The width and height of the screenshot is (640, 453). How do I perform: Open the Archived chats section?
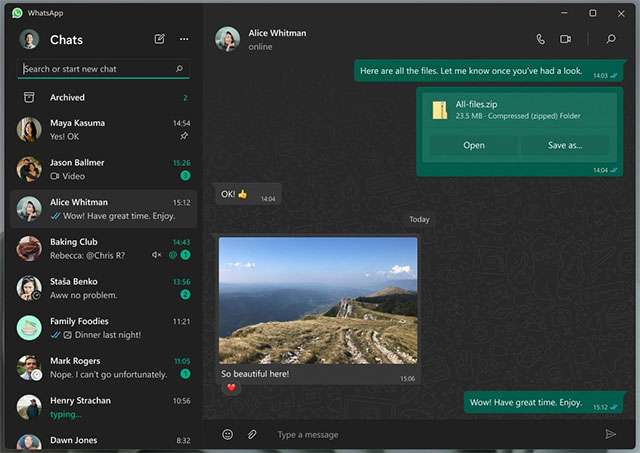coord(67,98)
